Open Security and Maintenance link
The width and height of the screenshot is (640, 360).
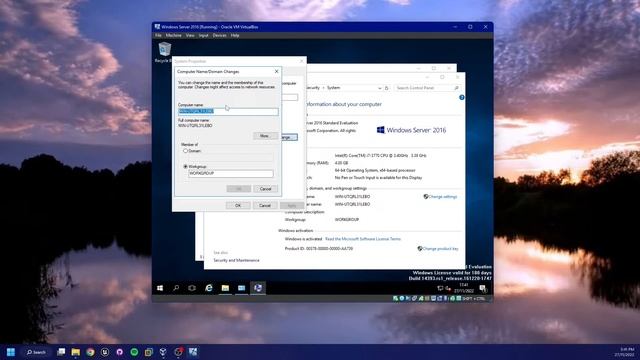(236, 260)
